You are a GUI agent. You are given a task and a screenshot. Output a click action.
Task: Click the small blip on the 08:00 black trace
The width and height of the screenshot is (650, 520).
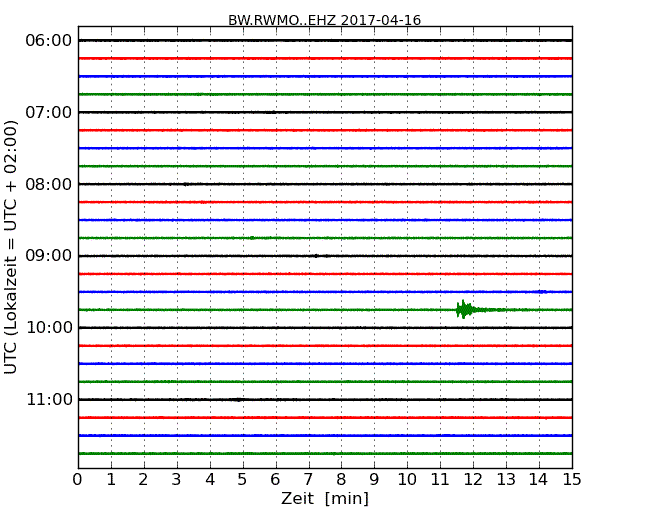[x=186, y=184]
